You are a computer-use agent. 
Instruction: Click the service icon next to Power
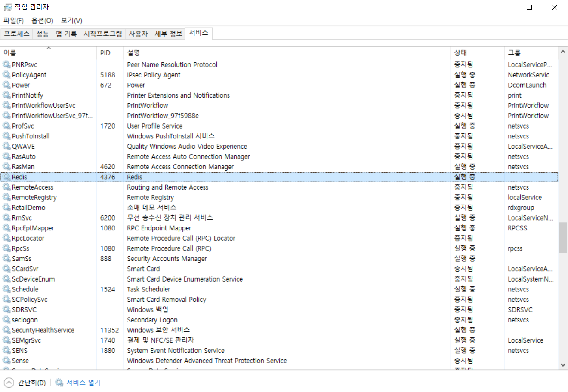6,85
